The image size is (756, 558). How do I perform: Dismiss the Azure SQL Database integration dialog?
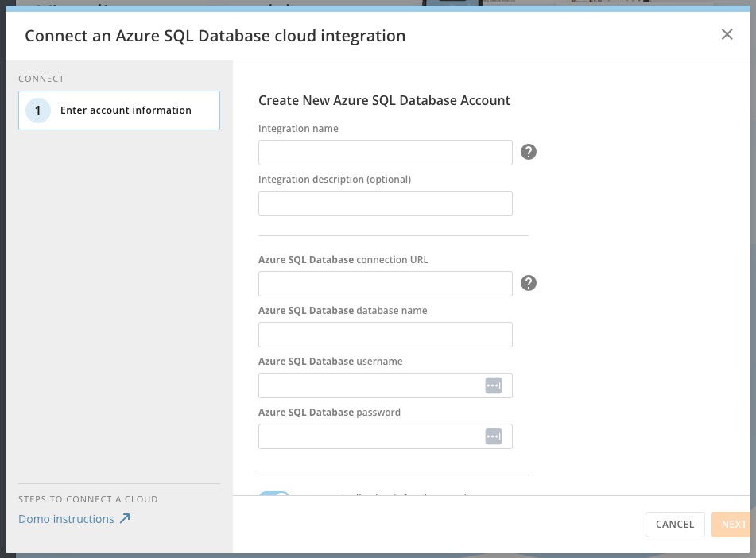(727, 34)
